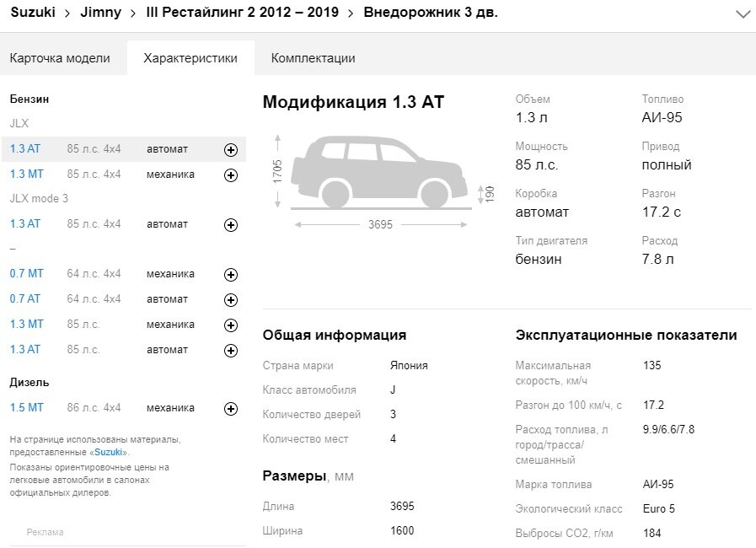The height and width of the screenshot is (548, 756).
Task: Expand details for JLX 1.3 AT via plus icon
Action: 230,149
